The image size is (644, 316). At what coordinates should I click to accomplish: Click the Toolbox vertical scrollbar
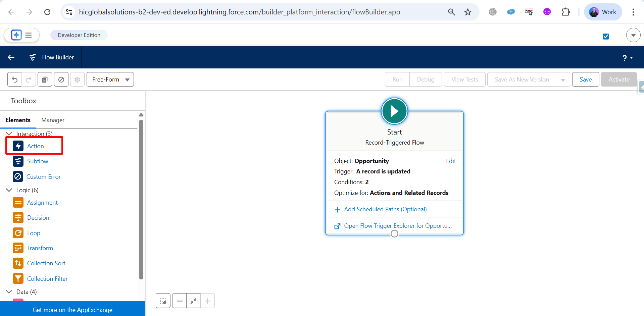[141, 199]
